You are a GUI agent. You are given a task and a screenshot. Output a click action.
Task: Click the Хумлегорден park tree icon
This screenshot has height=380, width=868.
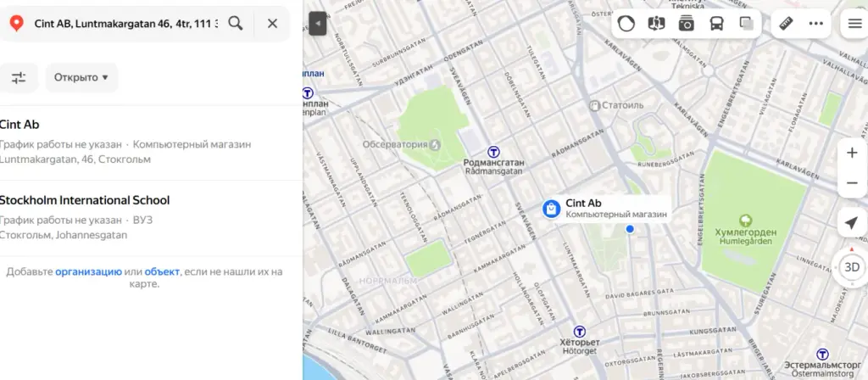746,221
